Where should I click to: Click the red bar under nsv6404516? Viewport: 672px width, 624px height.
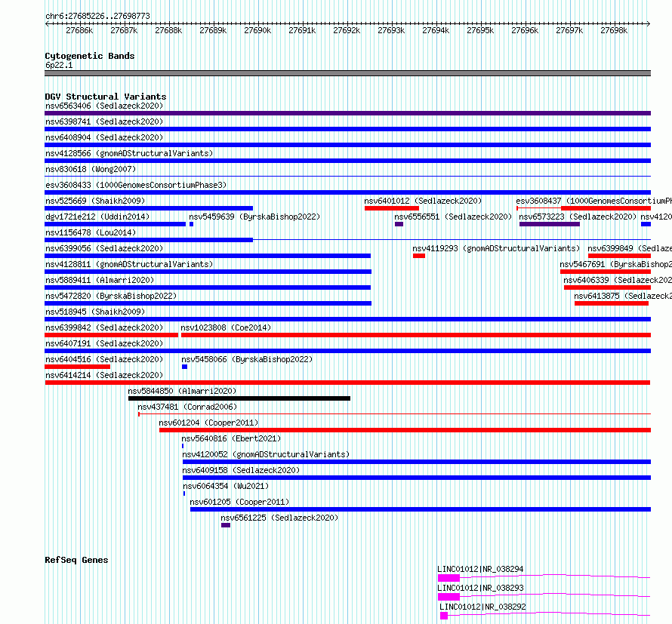coord(78,367)
